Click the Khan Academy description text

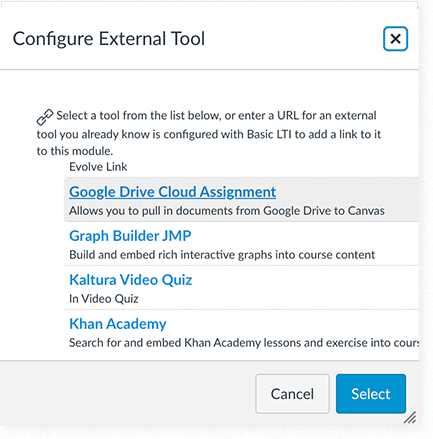(244, 343)
